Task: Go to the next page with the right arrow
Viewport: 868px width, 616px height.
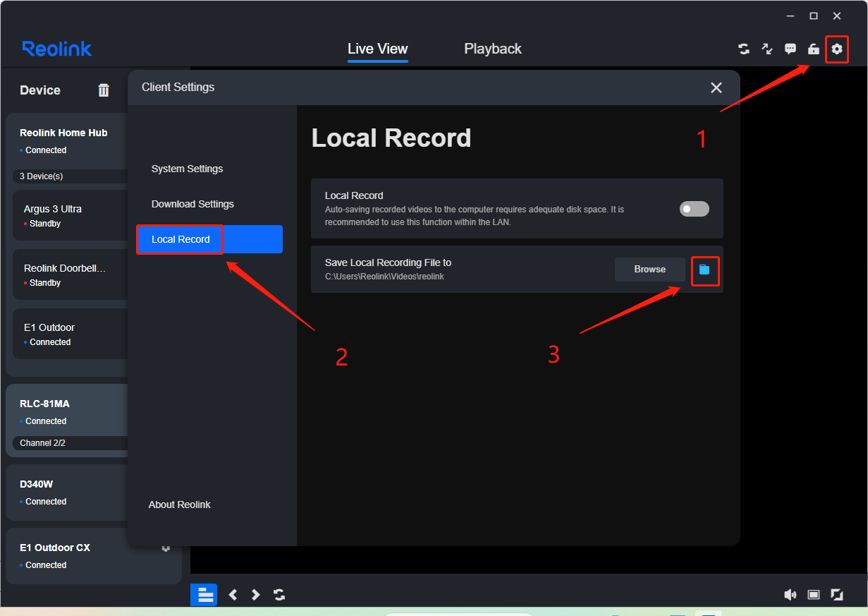Action: pyautogui.click(x=255, y=595)
